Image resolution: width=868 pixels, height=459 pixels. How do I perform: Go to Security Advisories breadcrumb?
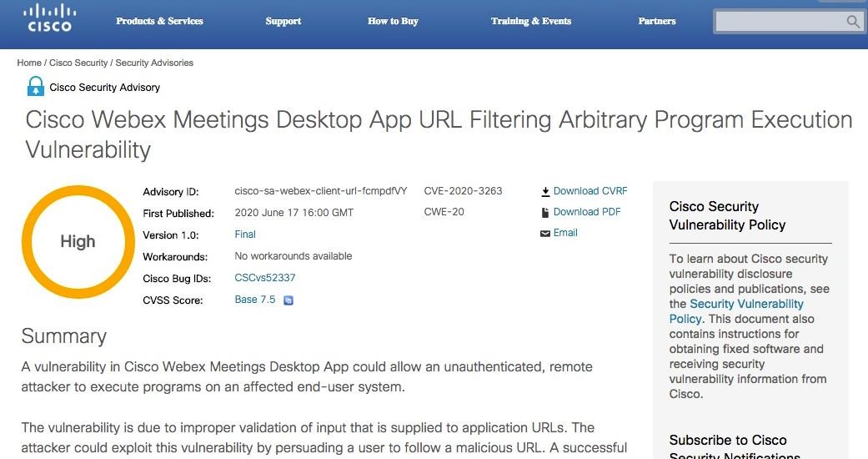[154, 63]
